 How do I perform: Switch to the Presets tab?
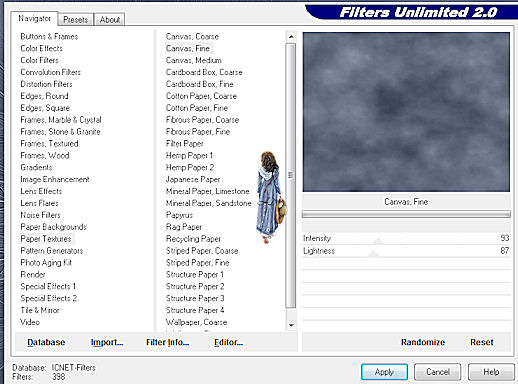76,20
